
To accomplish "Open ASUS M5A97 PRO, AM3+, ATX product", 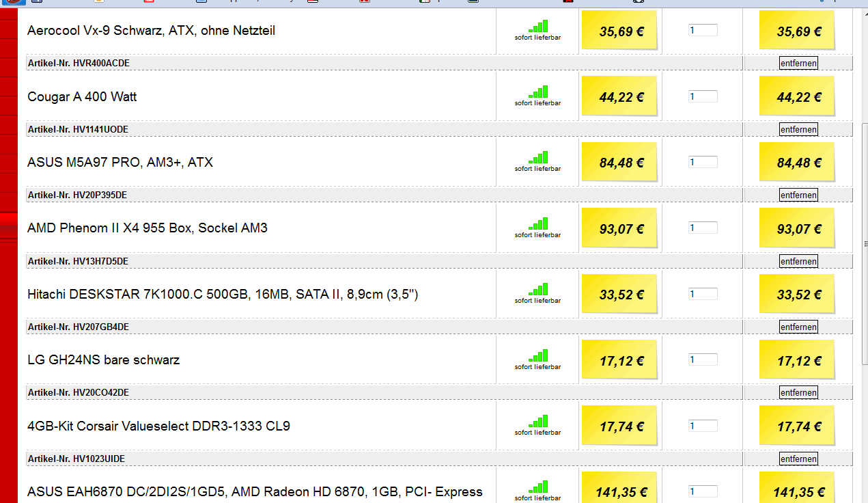I will click(120, 163).
